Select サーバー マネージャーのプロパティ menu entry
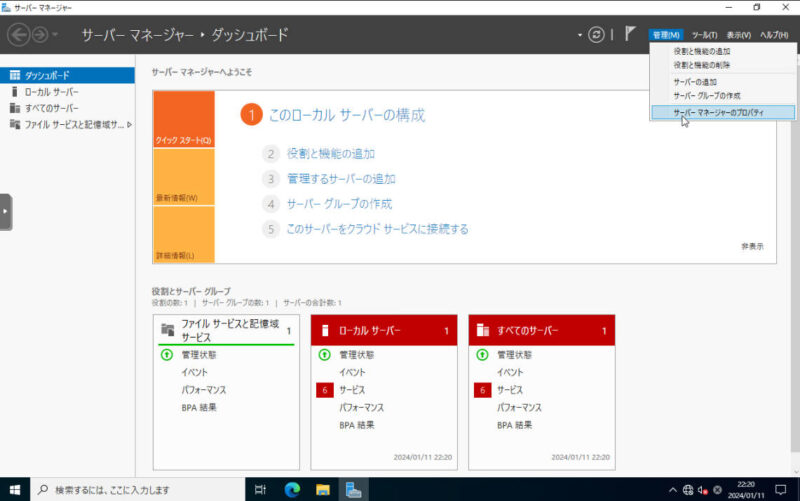 [723, 112]
